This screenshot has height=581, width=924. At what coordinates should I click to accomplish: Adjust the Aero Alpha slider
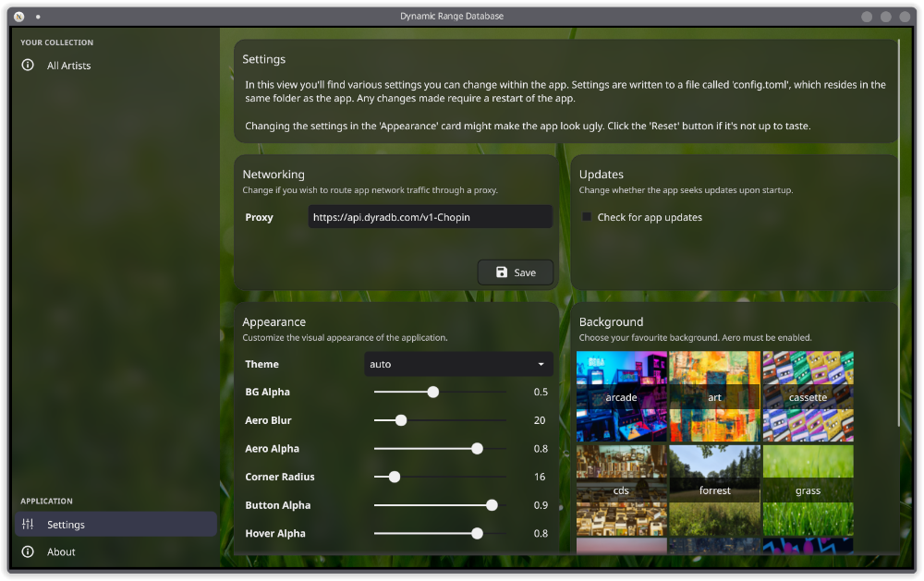click(x=440, y=448)
